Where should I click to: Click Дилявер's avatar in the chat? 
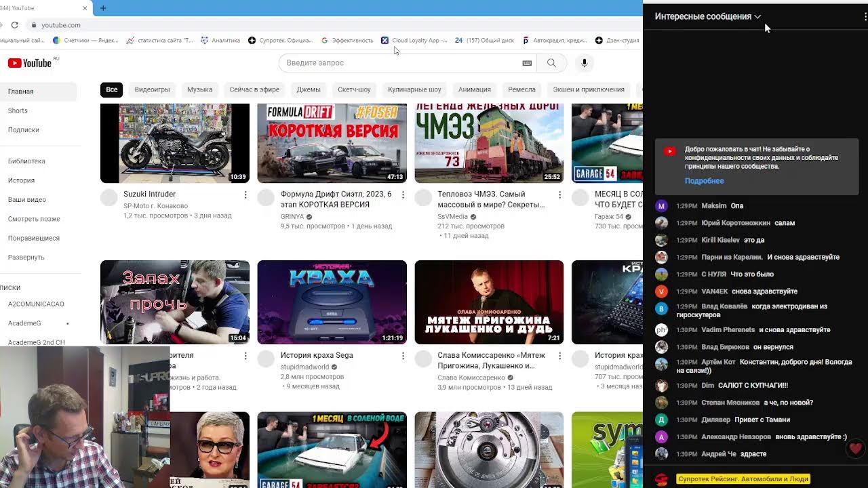click(x=662, y=420)
